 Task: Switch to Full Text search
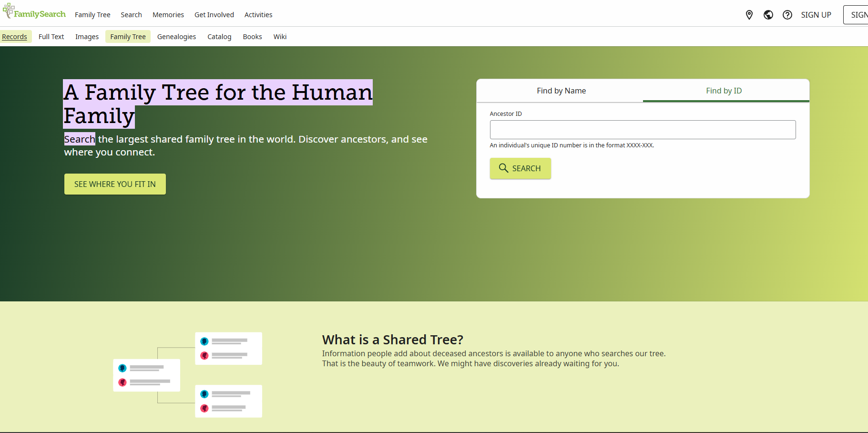tap(51, 37)
